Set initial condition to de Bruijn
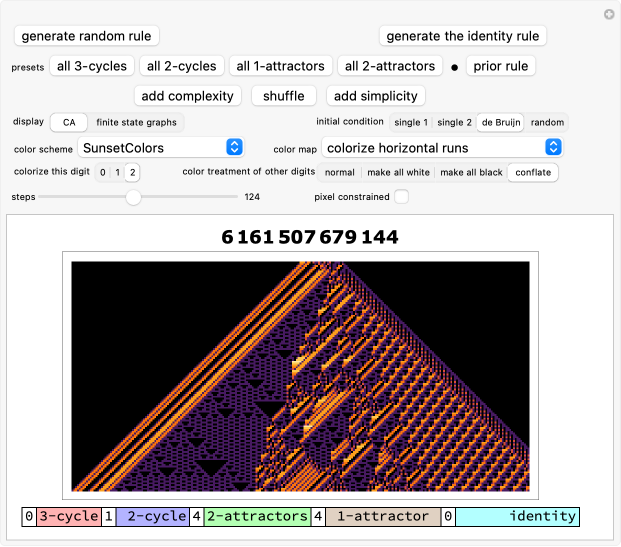The image size is (621, 547). click(501, 122)
